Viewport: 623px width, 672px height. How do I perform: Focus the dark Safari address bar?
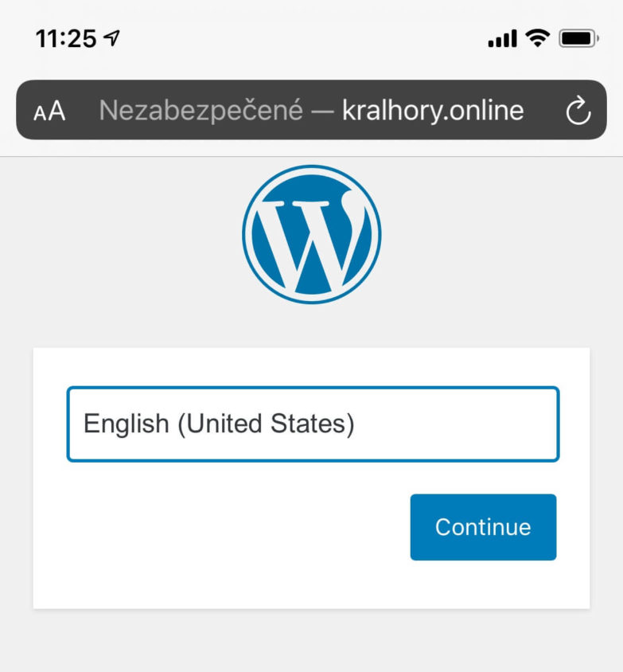tap(311, 110)
